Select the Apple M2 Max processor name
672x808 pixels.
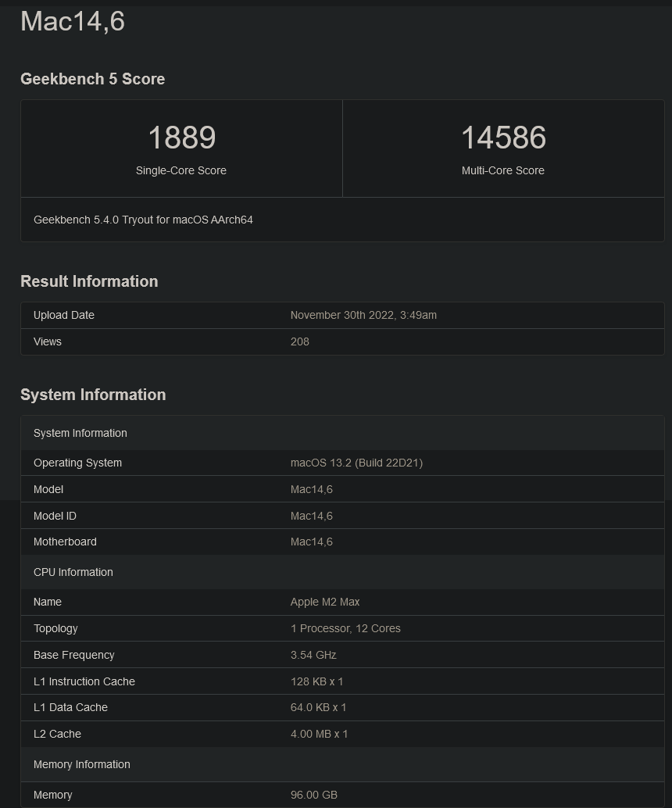click(323, 602)
